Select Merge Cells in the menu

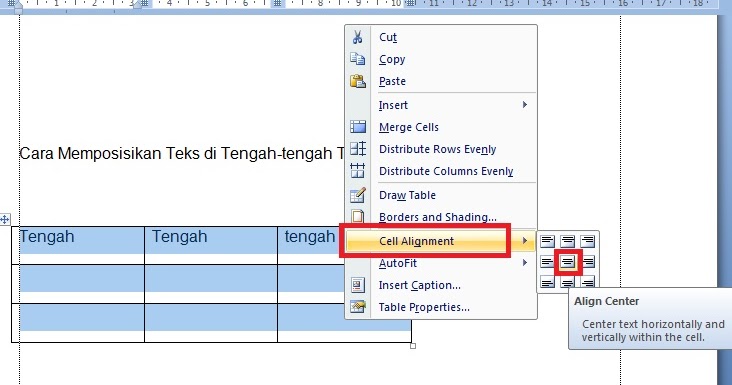tap(441, 127)
